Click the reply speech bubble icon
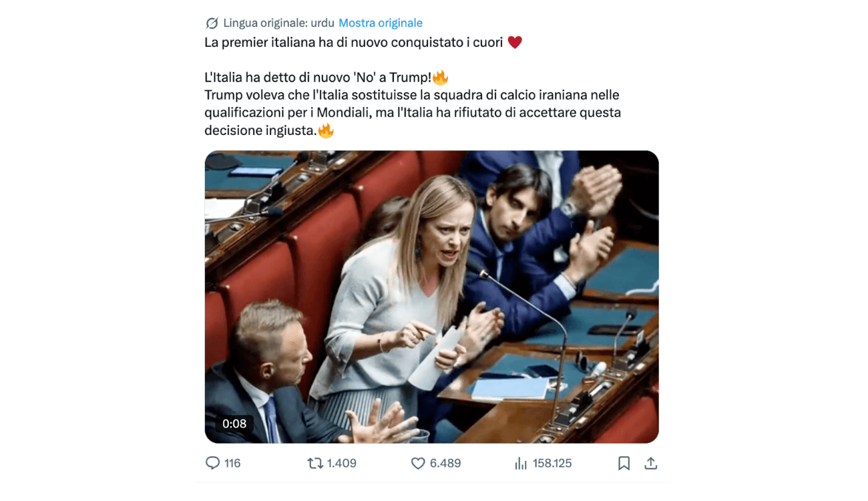The height and width of the screenshot is (501, 868). pos(212,463)
